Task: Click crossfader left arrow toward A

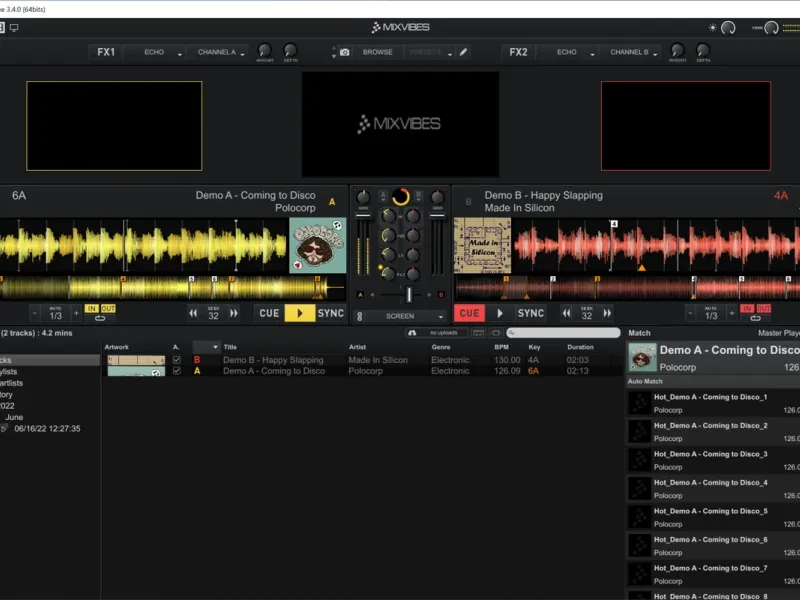Action: pos(372,295)
